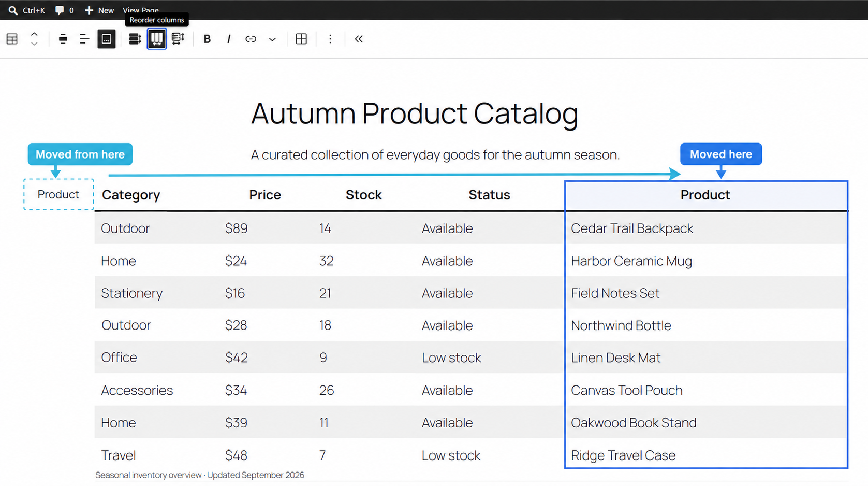868x486 pixels.
Task: Click the $34 price cell
Action: click(236, 390)
